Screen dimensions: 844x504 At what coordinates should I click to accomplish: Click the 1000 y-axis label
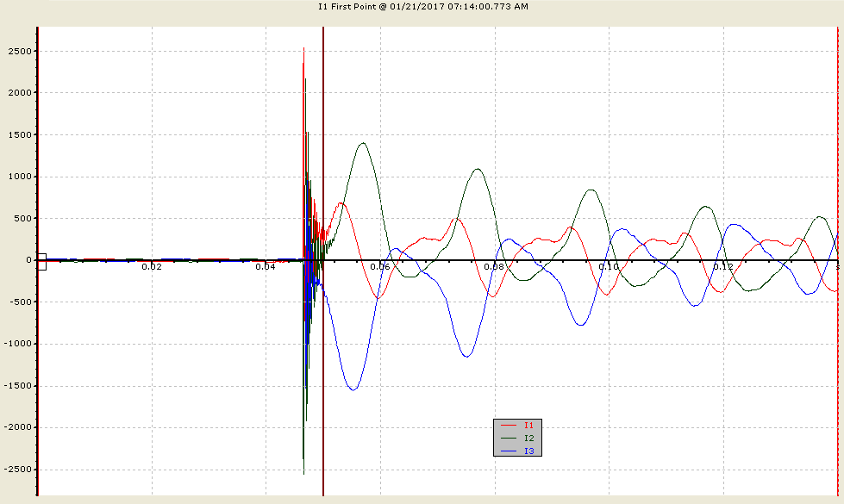pos(20,177)
